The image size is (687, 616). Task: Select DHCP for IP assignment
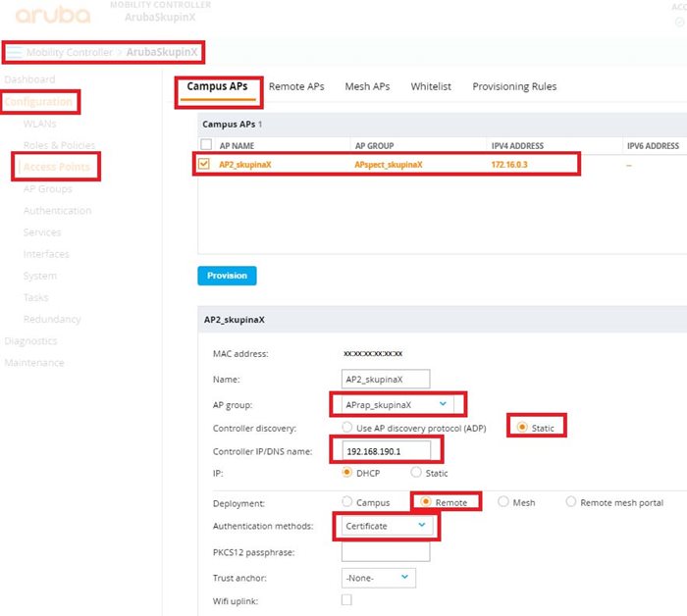tap(346, 473)
